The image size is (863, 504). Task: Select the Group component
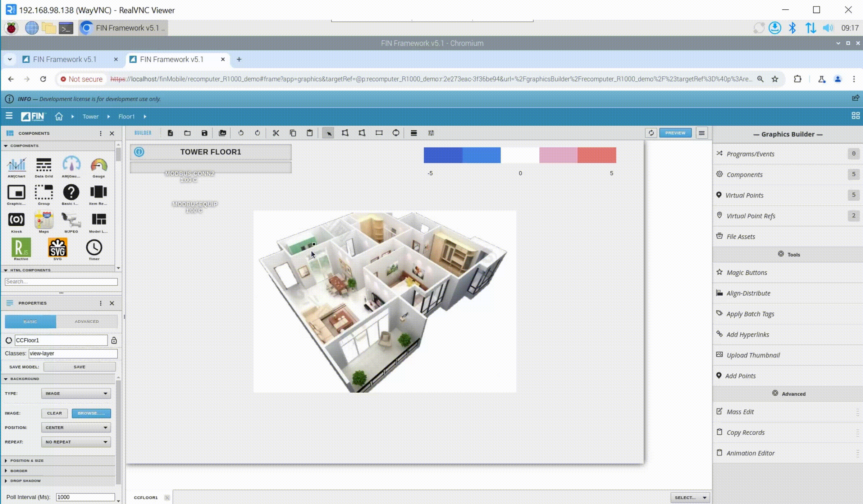pyautogui.click(x=44, y=194)
